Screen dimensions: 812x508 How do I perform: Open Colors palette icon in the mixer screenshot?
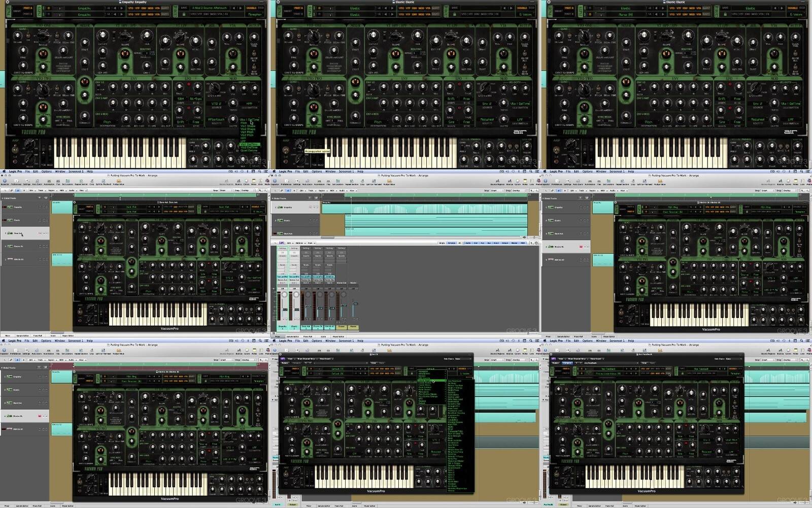(x=517, y=182)
